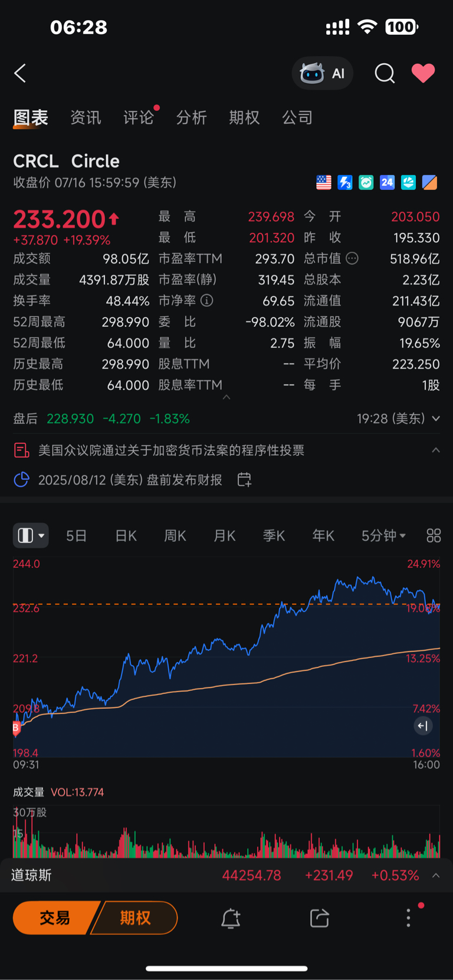Open the 2025/08/12 earnings report notice
This screenshot has height=980, width=453.
(x=130, y=480)
